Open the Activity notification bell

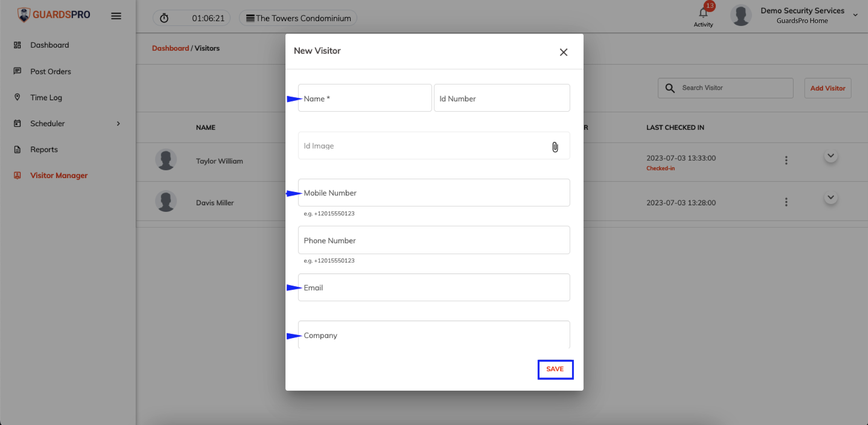(x=703, y=13)
